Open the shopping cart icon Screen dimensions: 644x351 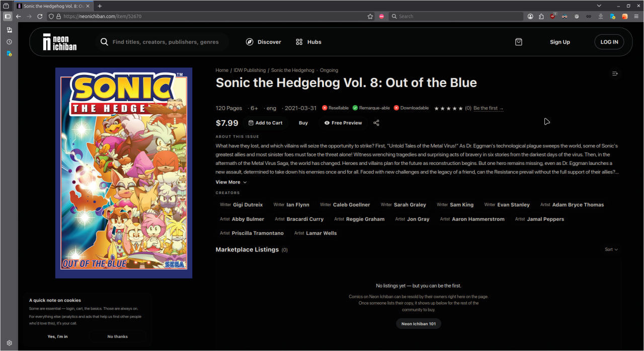[519, 42]
